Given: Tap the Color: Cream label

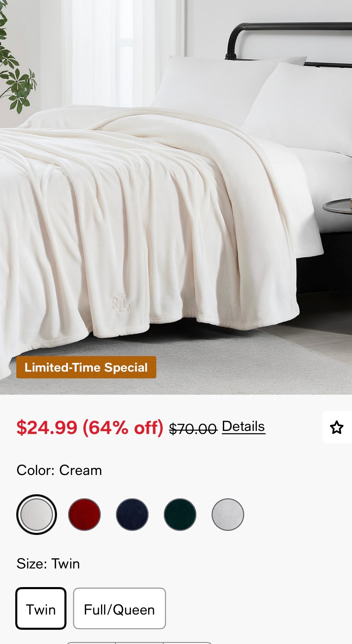Looking at the screenshot, I should [59, 470].
